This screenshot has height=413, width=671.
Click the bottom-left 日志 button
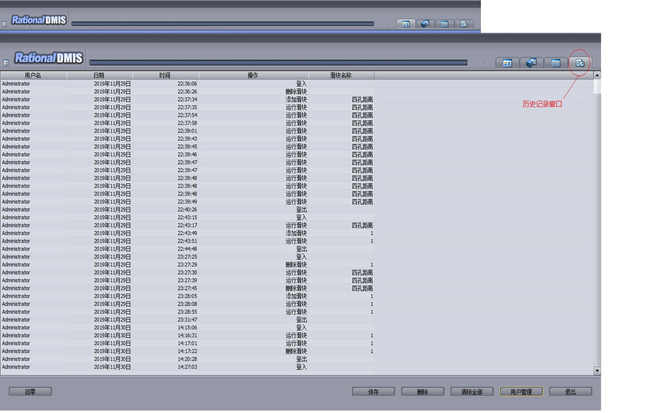coord(30,392)
